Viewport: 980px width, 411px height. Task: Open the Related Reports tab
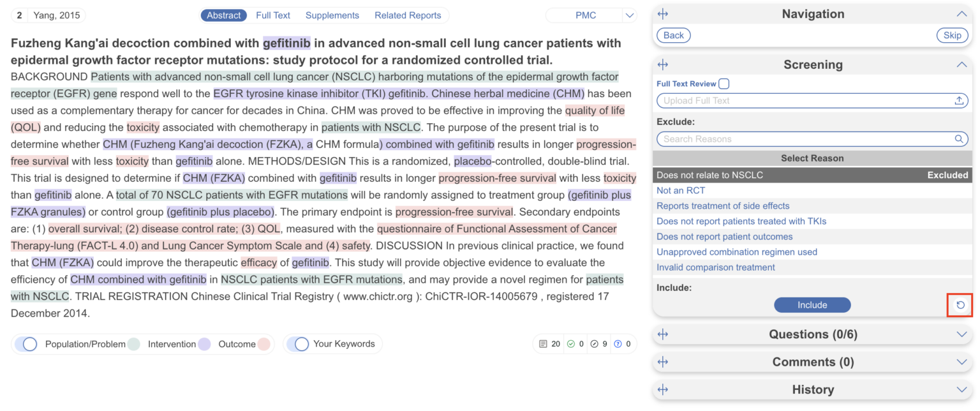coord(408,15)
